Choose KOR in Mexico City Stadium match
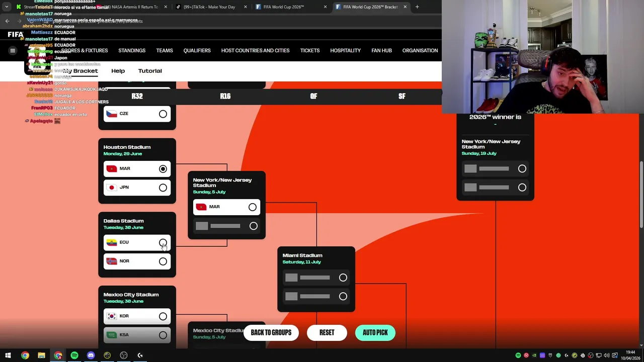Viewport: 644px width, 362px height. tap(163, 316)
